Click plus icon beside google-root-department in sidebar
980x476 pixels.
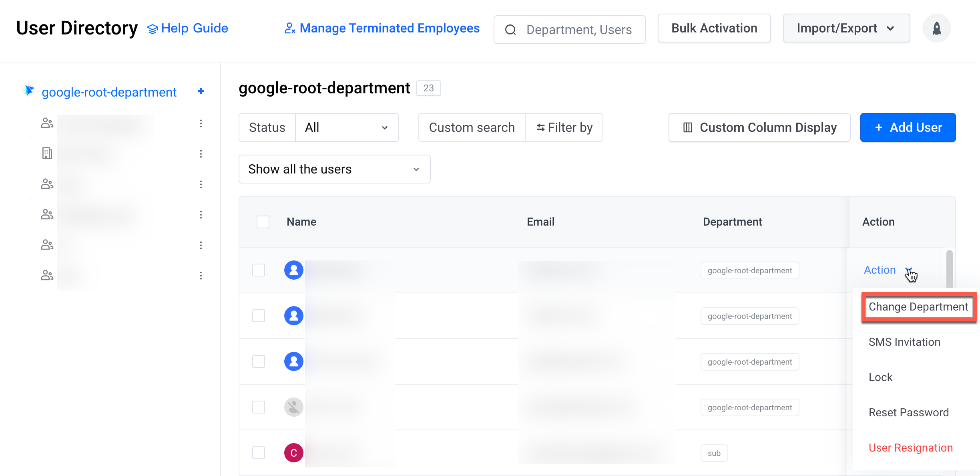pos(201,91)
